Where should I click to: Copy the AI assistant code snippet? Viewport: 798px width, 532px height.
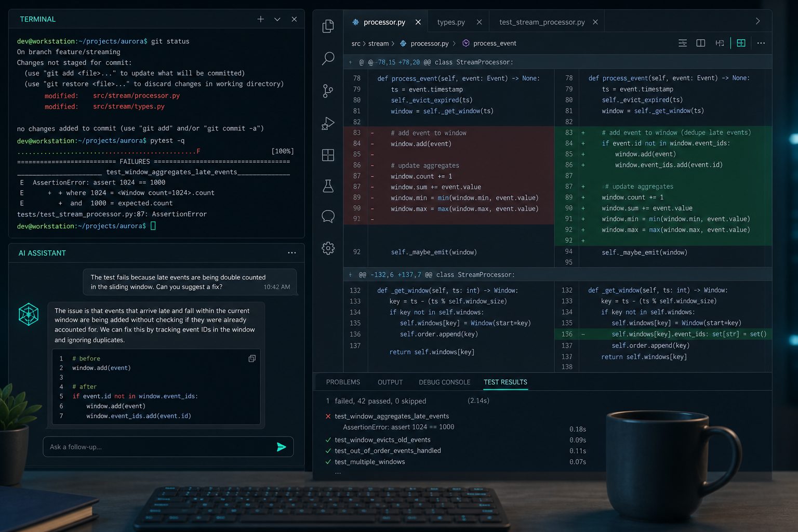(x=252, y=358)
